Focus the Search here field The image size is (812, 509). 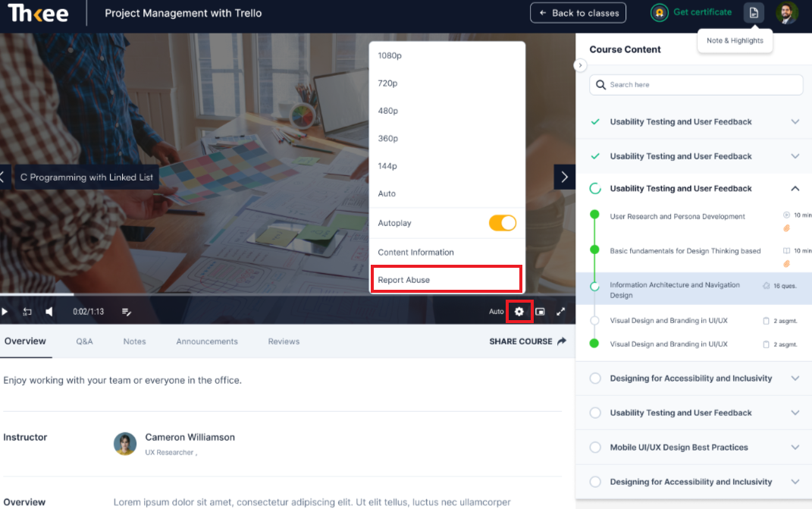696,84
